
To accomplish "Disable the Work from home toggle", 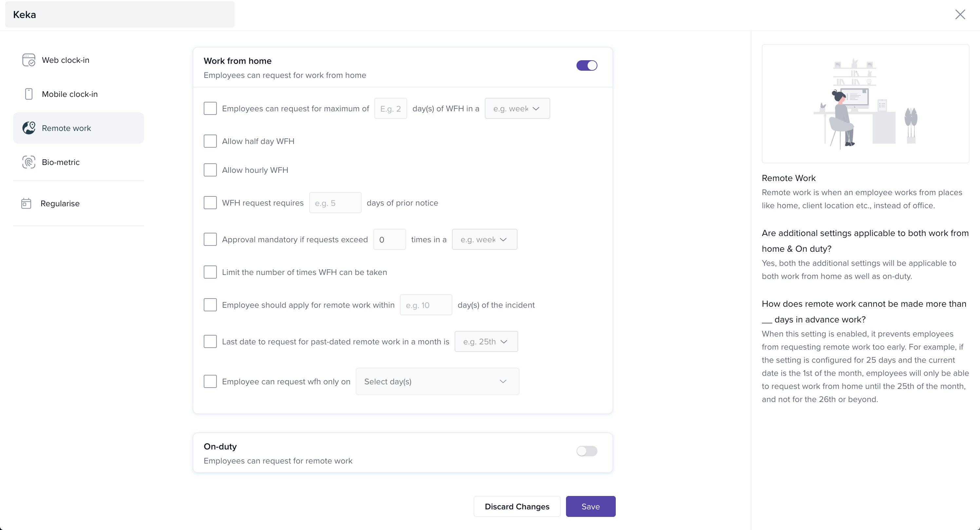I will 587,65.
